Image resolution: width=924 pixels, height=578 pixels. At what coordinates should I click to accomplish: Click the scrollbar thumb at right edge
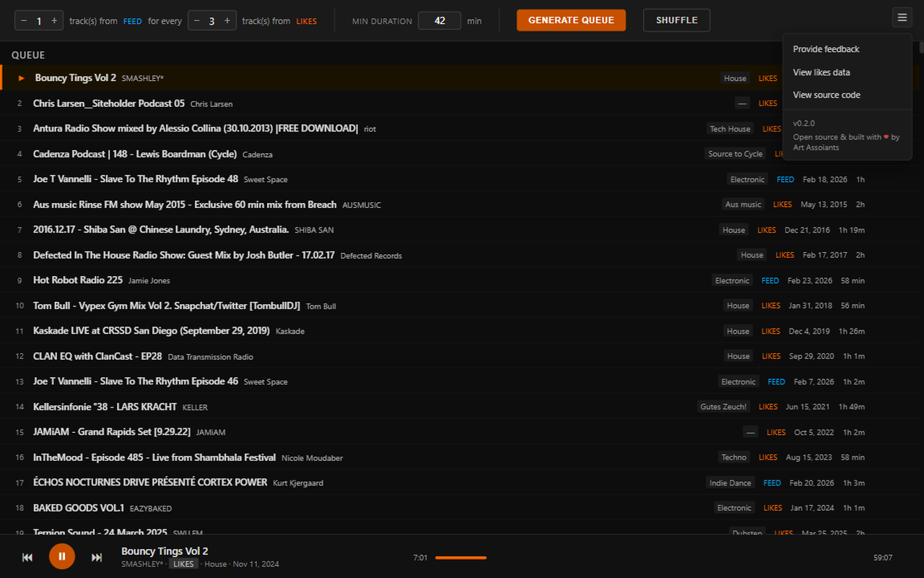(x=921, y=48)
